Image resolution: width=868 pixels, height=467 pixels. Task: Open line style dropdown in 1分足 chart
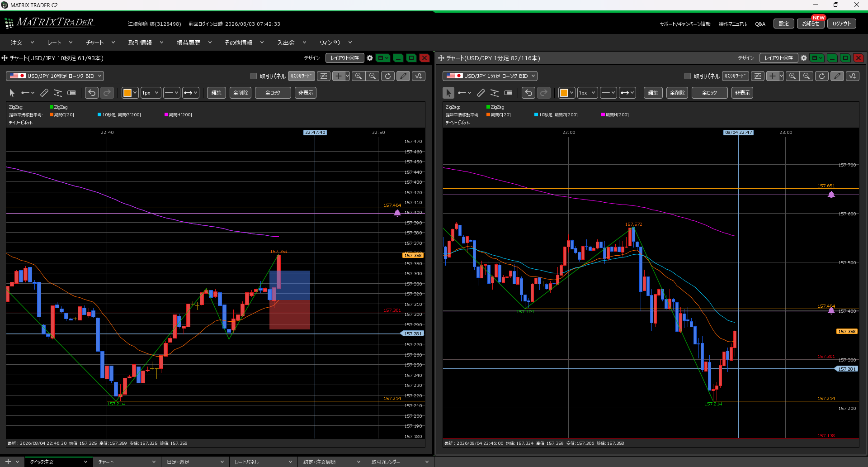(x=608, y=93)
